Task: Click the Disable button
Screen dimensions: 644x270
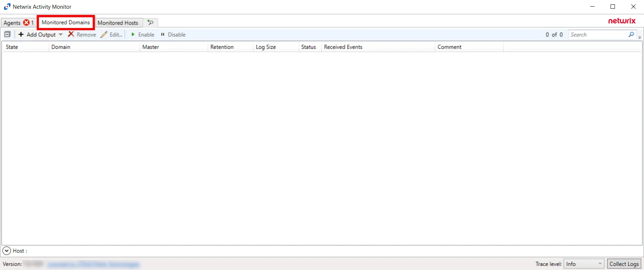Action: pos(173,35)
